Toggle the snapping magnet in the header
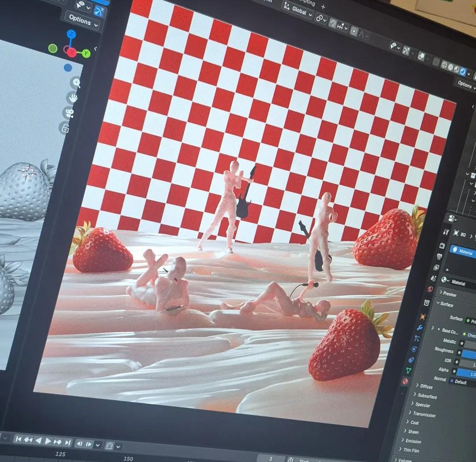 (333, 23)
